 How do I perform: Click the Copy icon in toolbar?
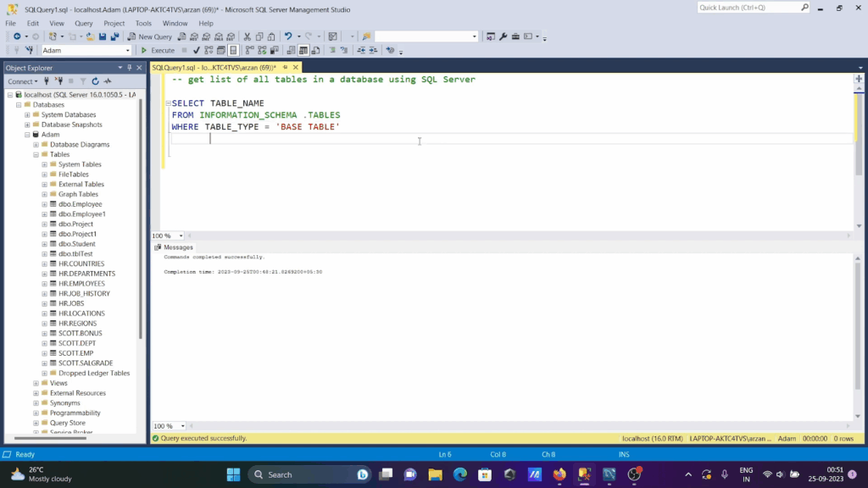259,36
